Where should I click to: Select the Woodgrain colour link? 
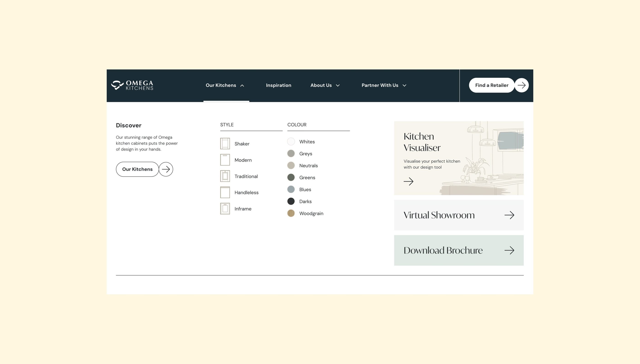pyautogui.click(x=311, y=213)
